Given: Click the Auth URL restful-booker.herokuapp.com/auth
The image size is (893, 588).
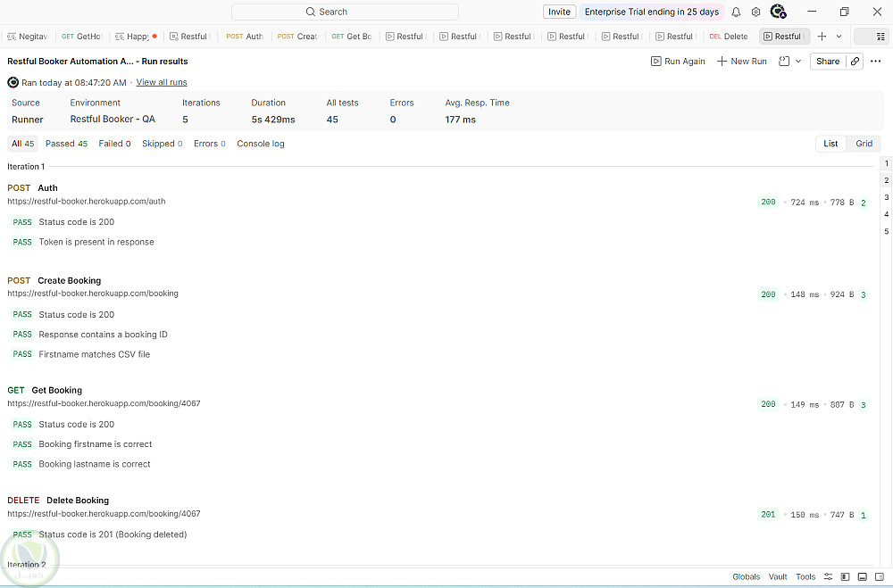Looking at the screenshot, I should pyautogui.click(x=86, y=202).
